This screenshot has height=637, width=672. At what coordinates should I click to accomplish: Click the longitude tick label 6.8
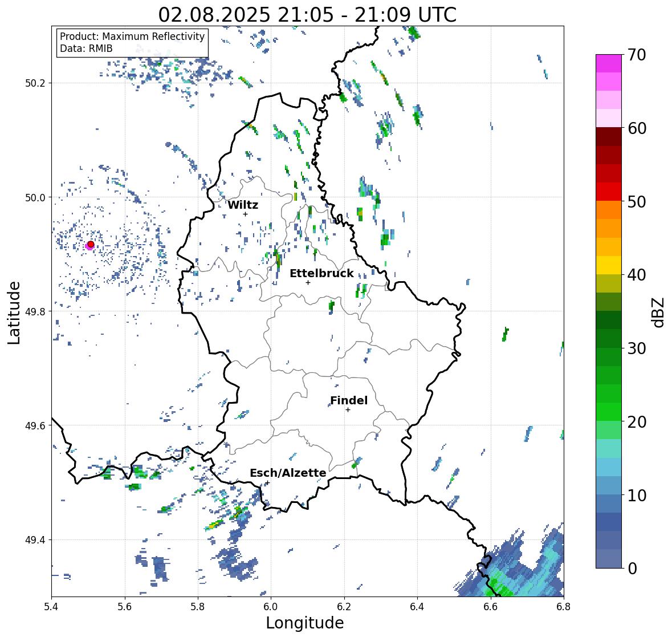coord(564,606)
